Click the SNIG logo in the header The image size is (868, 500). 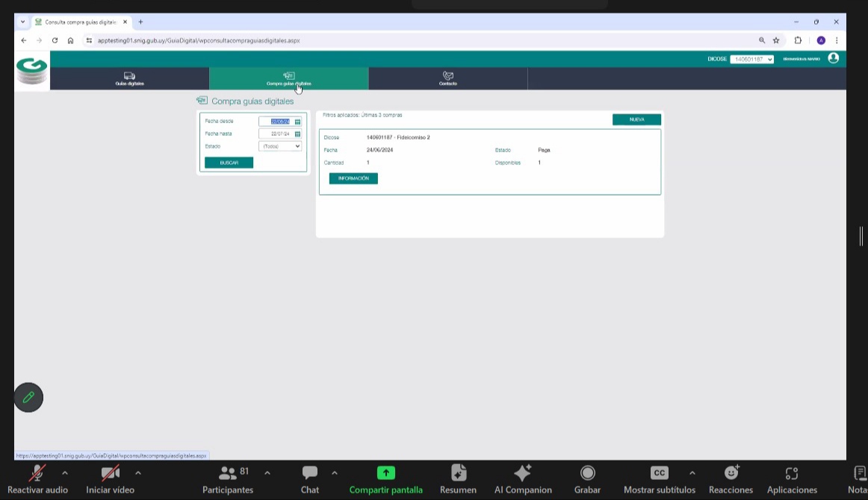pyautogui.click(x=31, y=72)
